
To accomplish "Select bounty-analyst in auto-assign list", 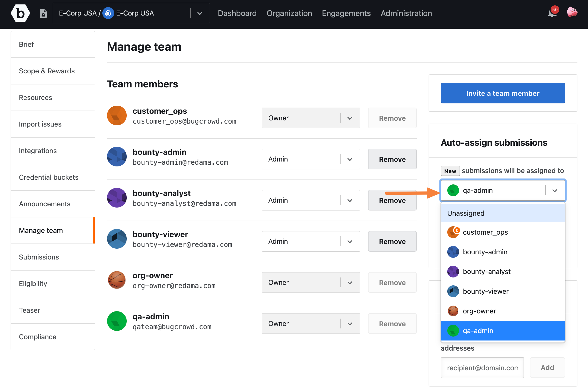I will coord(503,272).
